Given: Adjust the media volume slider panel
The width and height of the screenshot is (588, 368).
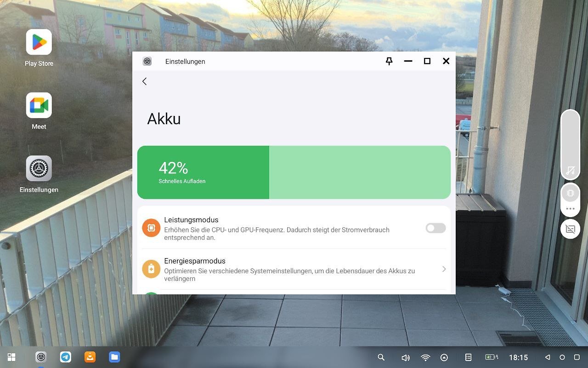Looking at the screenshot, I should [x=571, y=144].
